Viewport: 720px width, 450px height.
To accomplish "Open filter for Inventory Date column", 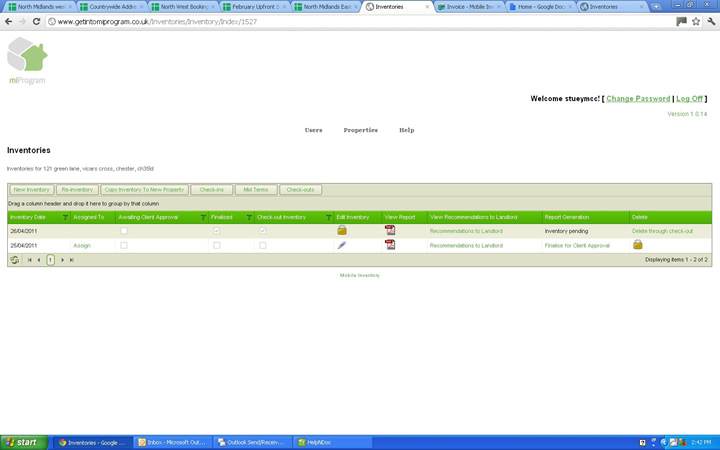I will (66, 217).
